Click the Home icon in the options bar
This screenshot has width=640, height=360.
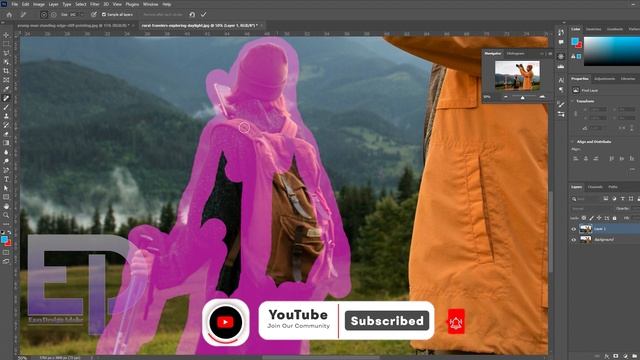(x=9, y=15)
